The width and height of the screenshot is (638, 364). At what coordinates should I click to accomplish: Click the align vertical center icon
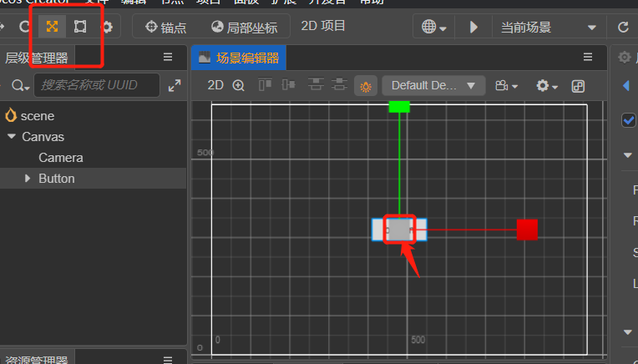288,85
